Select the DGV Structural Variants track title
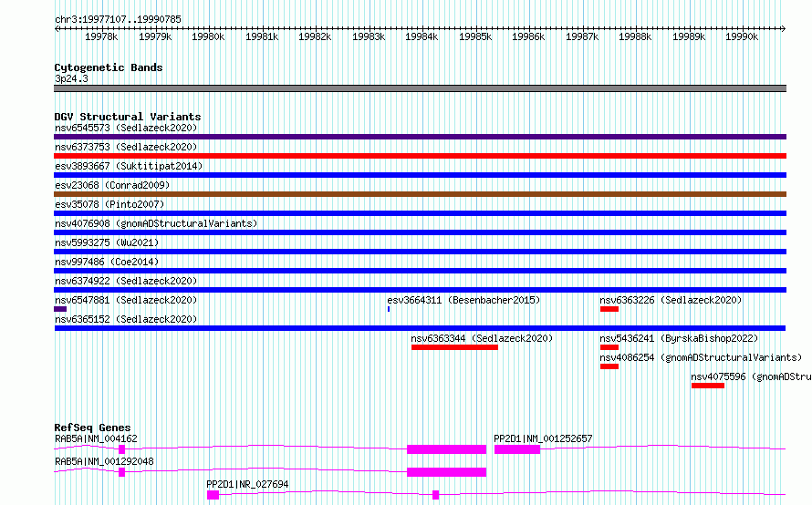This screenshot has height=505, width=812. (128, 117)
